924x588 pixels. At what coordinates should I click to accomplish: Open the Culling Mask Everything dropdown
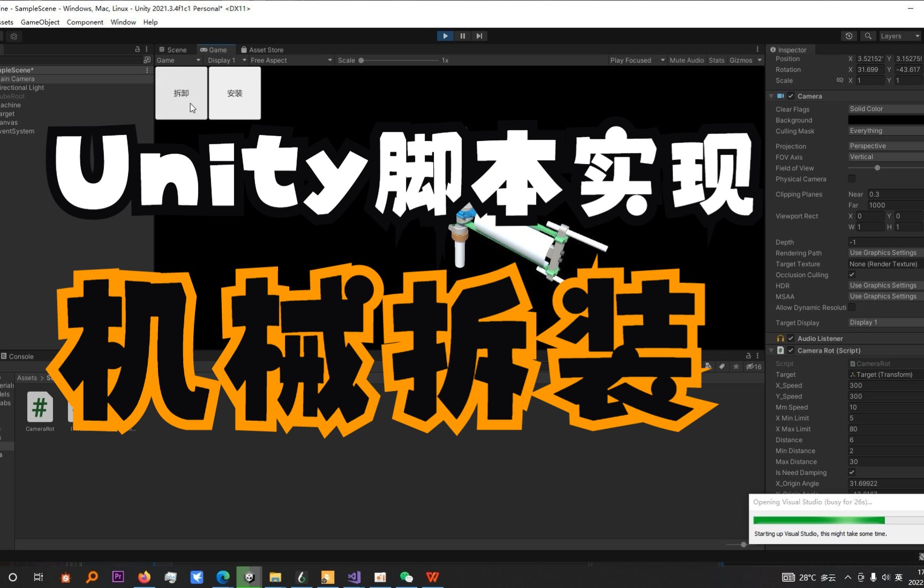tap(886, 131)
